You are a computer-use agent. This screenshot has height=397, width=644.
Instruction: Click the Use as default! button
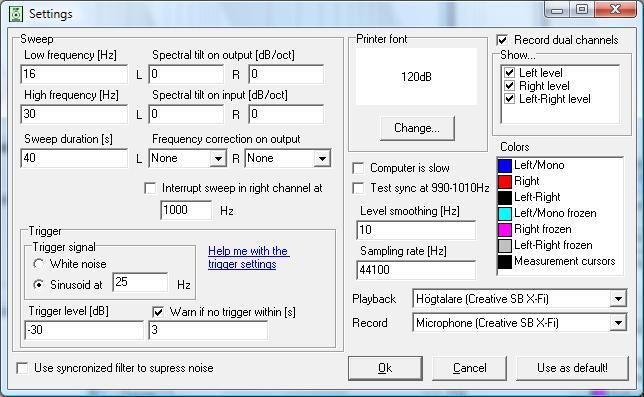572,368
